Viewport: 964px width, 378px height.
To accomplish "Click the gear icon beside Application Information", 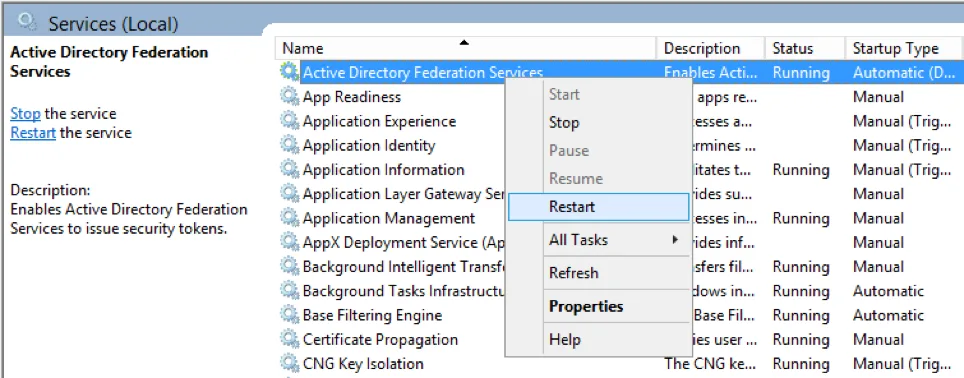I will (289, 170).
